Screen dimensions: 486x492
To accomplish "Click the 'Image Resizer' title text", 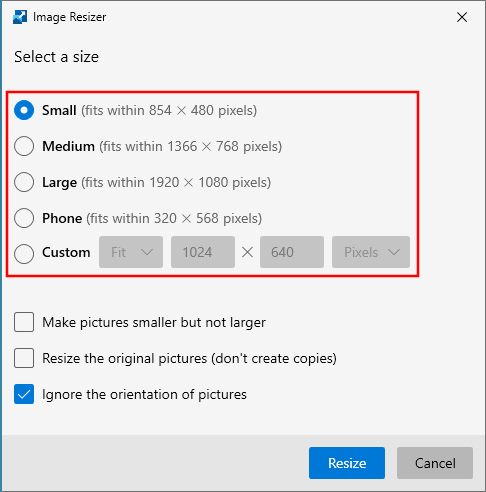I will click(x=69, y=17).
